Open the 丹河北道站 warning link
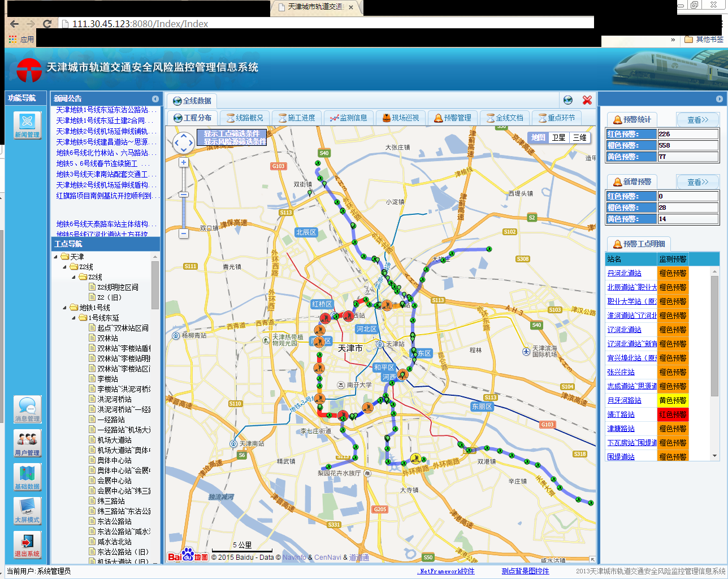728x579 pixels. 624,273
